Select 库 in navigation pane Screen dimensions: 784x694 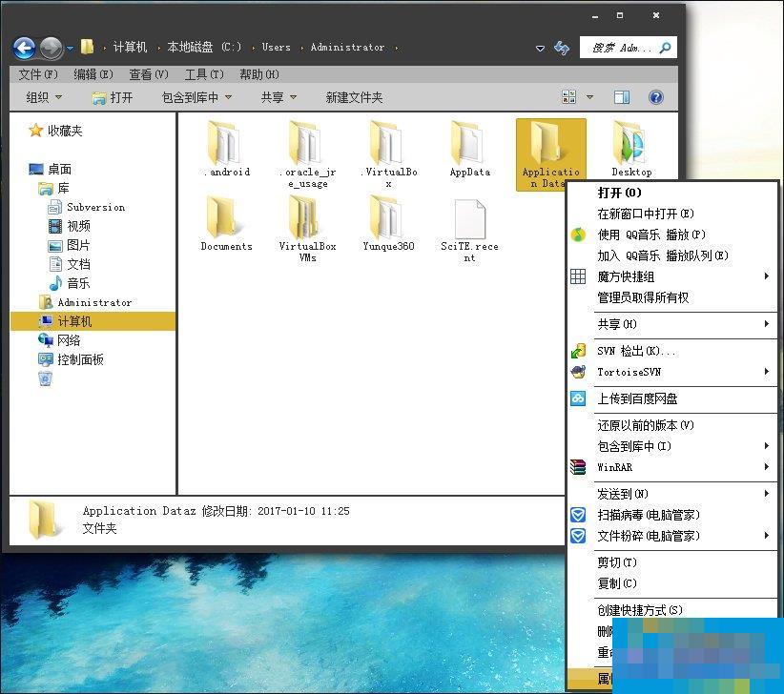tap(54, 189)
